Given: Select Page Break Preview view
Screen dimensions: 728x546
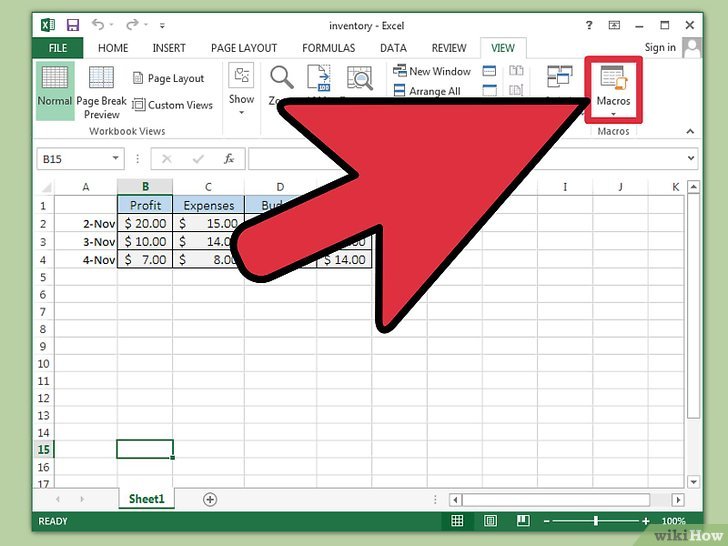Looking at the screenshot, I should click(x=101, y=93).
